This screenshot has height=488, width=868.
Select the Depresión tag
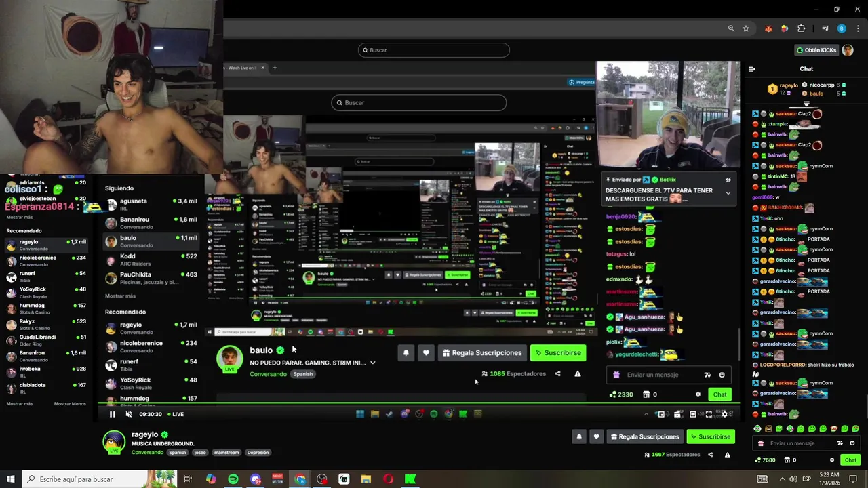coord(258,453)
